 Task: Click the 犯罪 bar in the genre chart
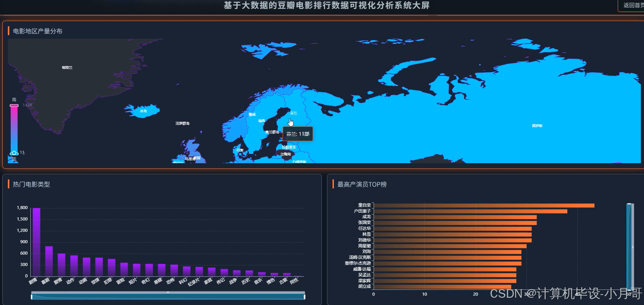pos(112,267)
